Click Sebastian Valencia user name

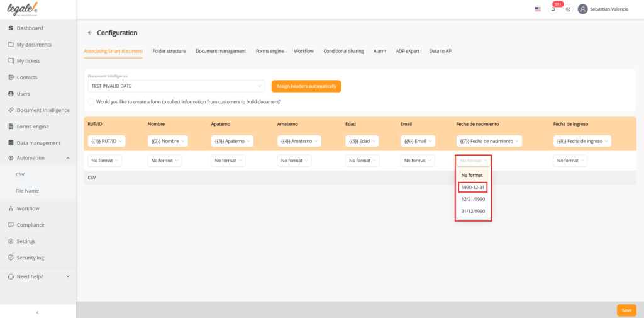point(609,9)
